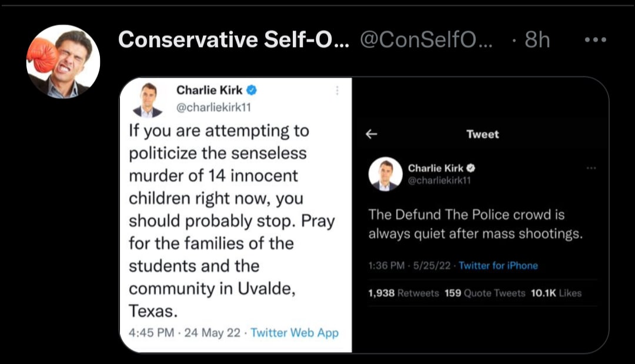635x364 pixels.
Task: Open the vertical dots menu in white tweet
Action: pos(337,91)
